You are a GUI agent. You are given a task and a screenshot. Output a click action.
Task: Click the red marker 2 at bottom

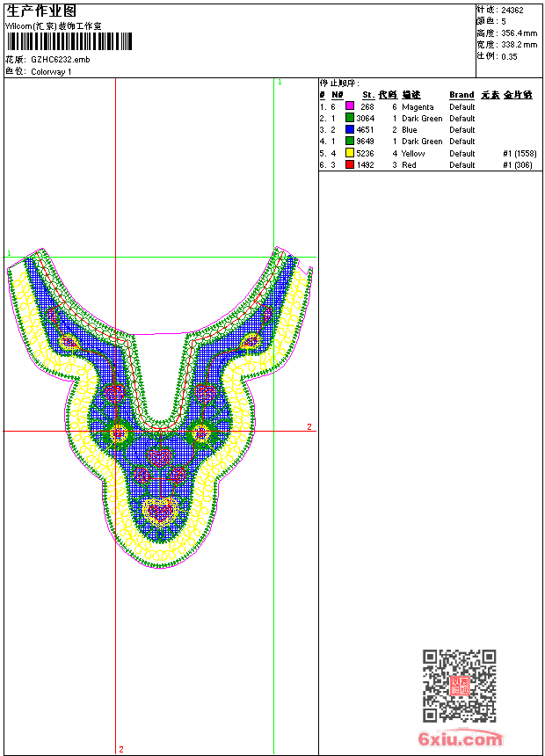(x=121, y=749)
